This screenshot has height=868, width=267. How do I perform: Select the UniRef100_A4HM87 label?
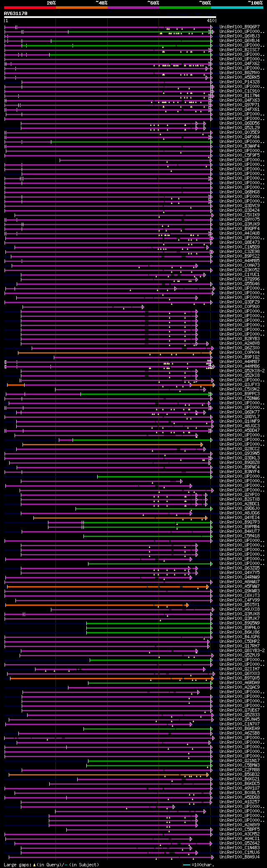(x=239, y=361)
